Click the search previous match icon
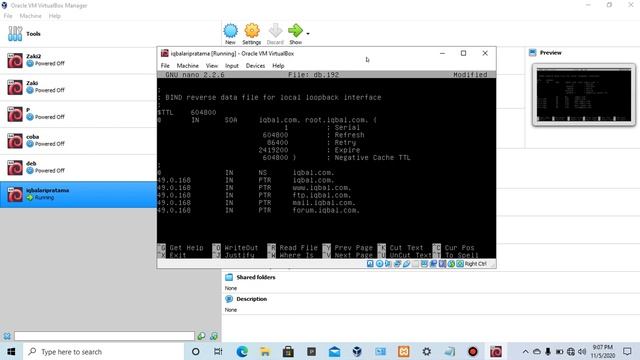Viewport: 640px width, 360px height. point(201,336)
